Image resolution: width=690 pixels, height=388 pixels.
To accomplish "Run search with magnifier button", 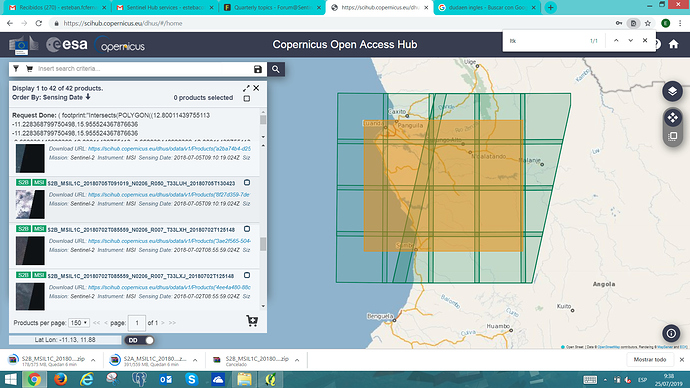I will pos(276,69).
